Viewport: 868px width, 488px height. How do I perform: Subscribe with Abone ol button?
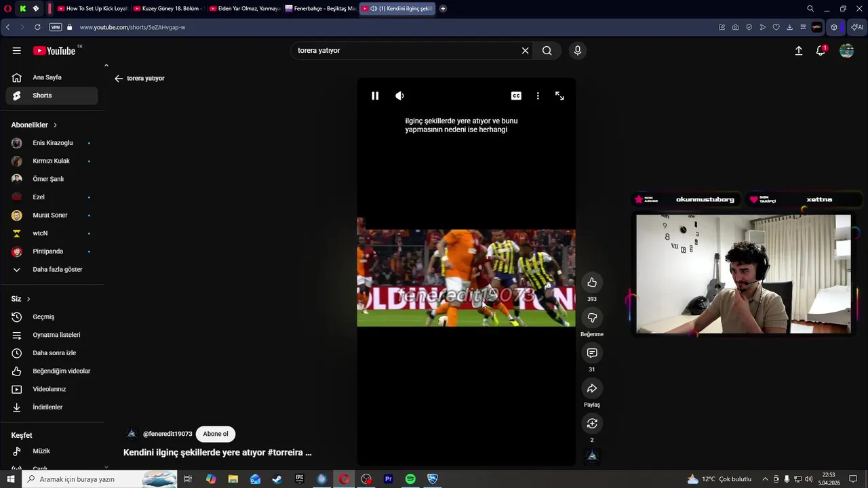point(216,434)
